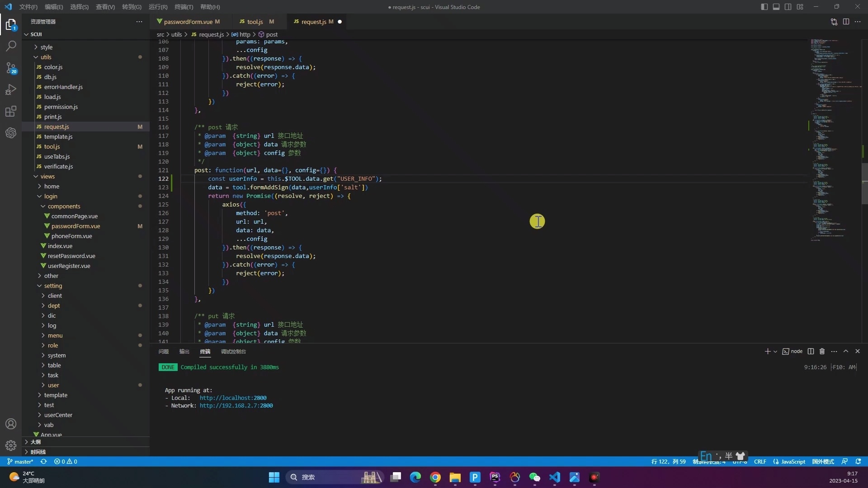The height and width of the screenshot is (488, 868).
Task: Open the Accounts icon above settings
Action: [11, 424]
